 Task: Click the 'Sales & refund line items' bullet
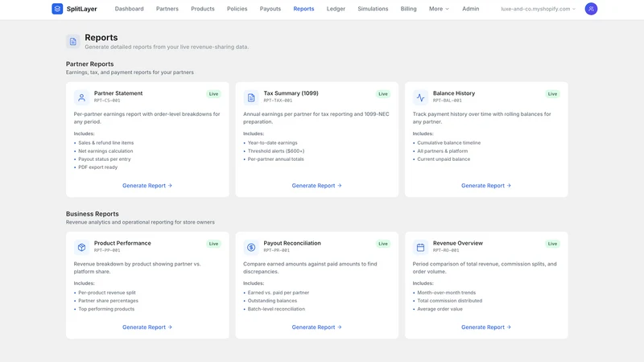[x=106, y=143]
